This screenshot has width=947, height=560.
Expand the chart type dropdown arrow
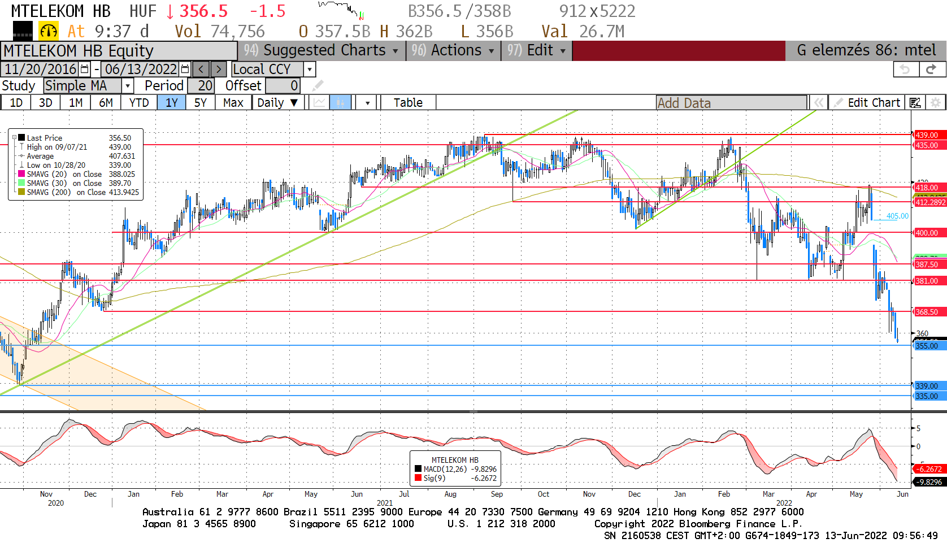(368, 102)
